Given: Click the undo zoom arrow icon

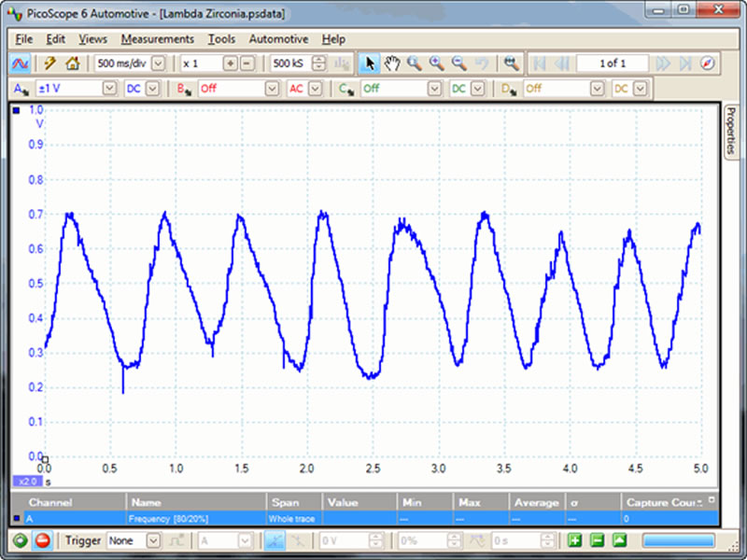Looking at the screenshot, I should [482, 63].
